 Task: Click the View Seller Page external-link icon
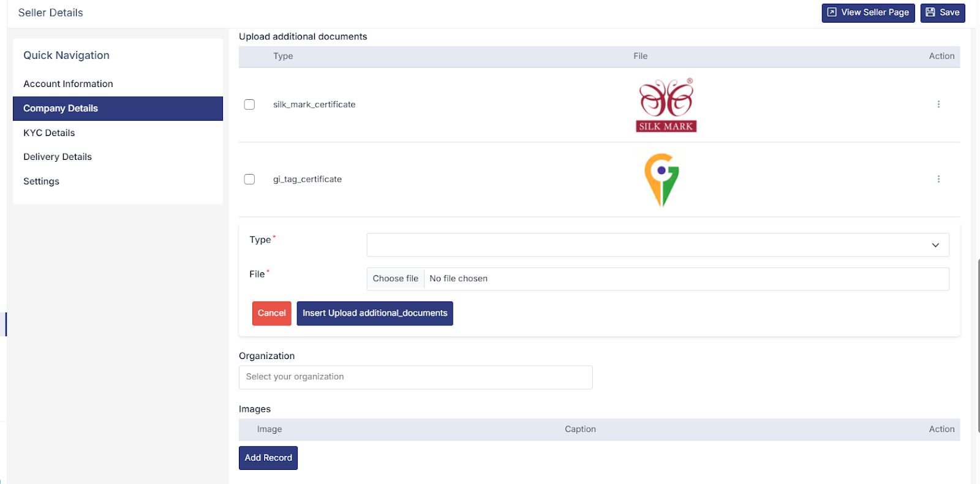coord(832,12)
